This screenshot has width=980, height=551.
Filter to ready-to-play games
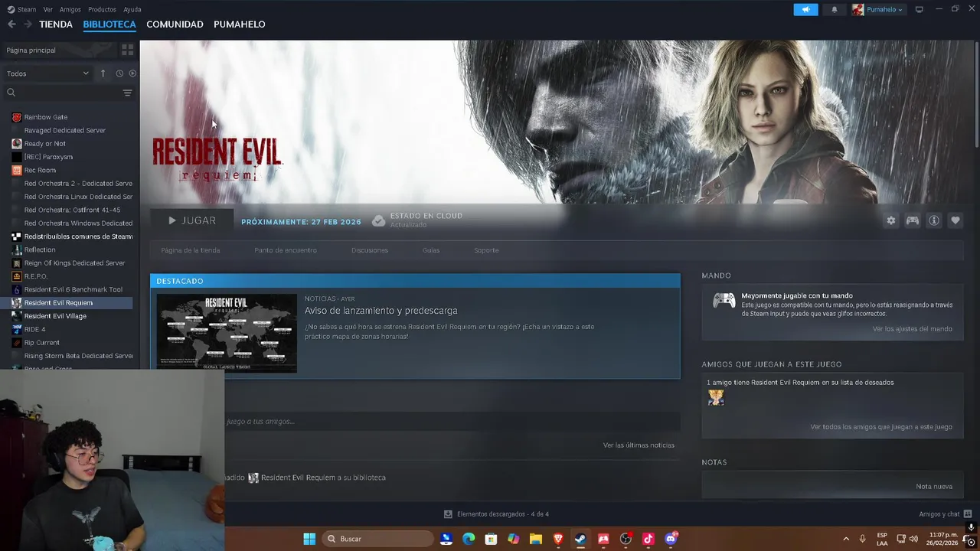132,73
